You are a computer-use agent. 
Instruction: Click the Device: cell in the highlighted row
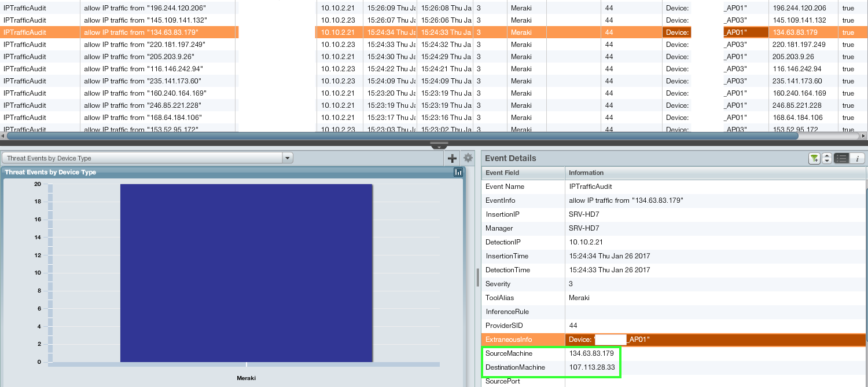tap(677, 32)
